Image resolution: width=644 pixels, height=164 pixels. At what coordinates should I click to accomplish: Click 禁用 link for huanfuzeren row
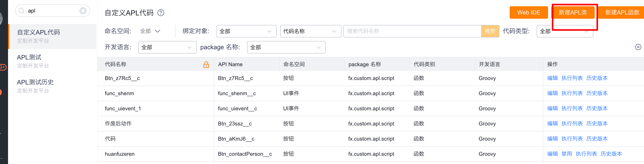(x=567, y=154)
